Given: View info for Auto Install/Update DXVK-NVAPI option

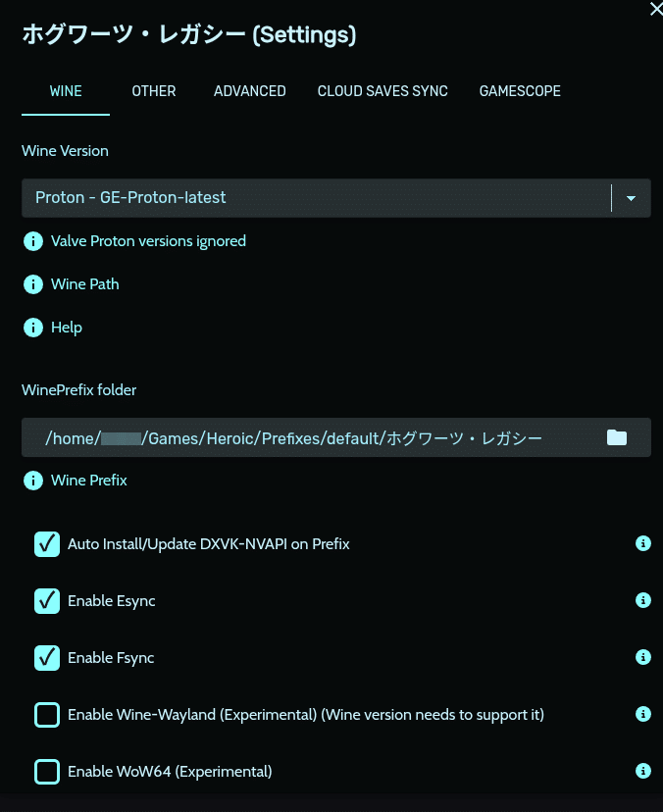Looking at the screenshot, I should click(x=643, y=542).
